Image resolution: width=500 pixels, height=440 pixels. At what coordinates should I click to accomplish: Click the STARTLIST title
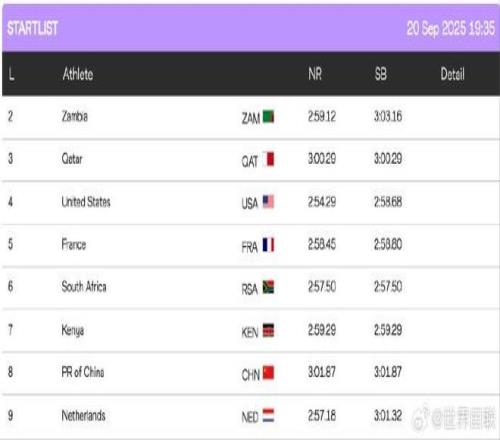(x=33, y=28)
